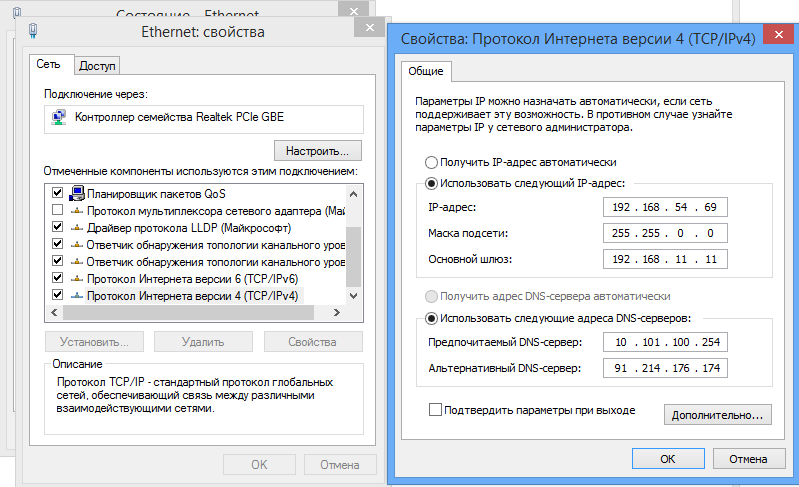
Task: Enable the adapter multiplexor protocol checkbox
Action: (57, 210)
